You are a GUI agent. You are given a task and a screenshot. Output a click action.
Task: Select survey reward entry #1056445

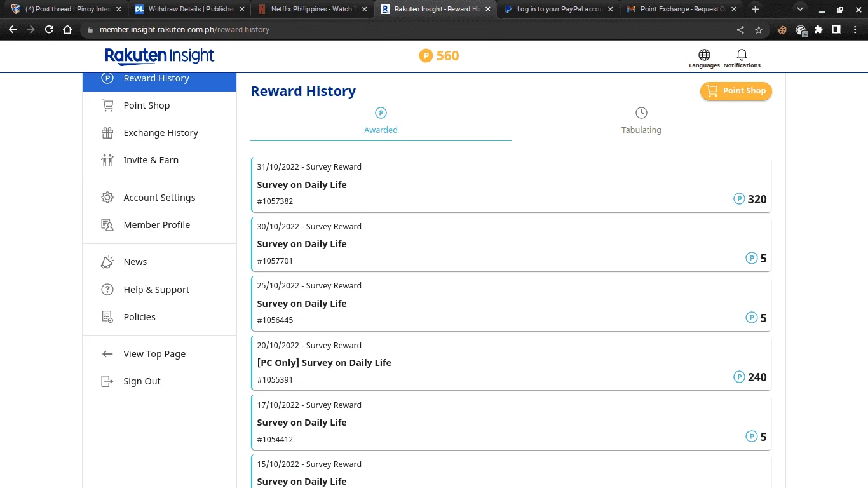511,303
